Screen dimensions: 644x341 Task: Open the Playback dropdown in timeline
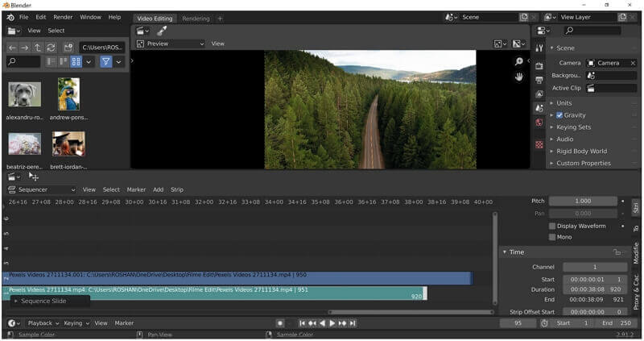(x=43, y=323)
